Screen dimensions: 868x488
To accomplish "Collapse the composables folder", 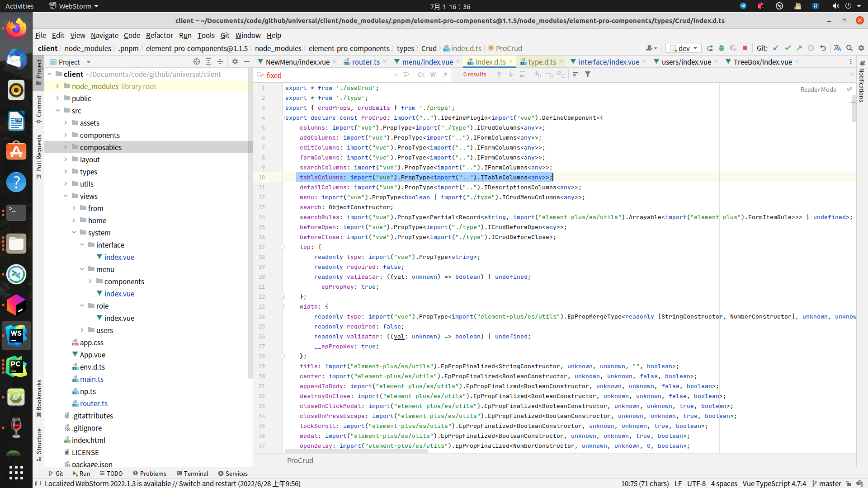I will tap(66, 147).
